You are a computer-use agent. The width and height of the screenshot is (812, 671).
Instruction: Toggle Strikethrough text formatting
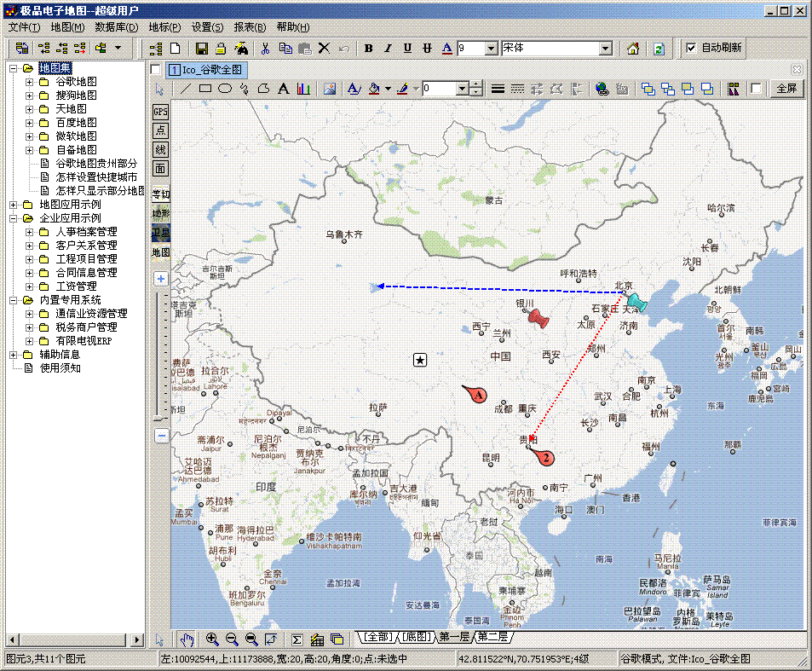click(x=427, y=49)
